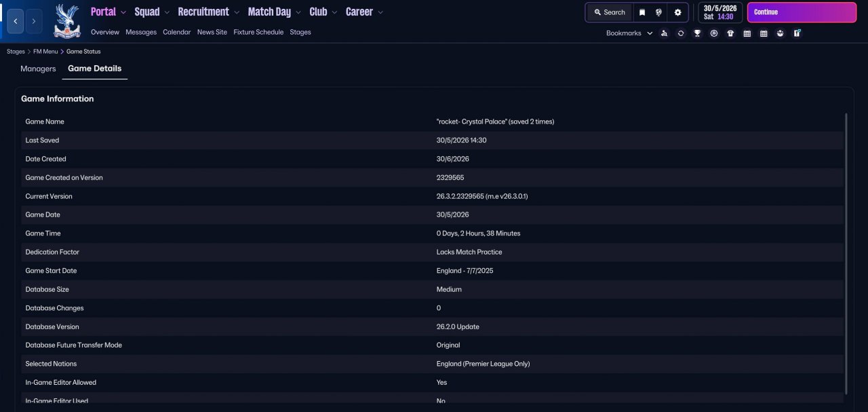The image size is (868, 412).
Task: Click the Last Saved value 30/5/2026 14:30
Action: point(461,141)
